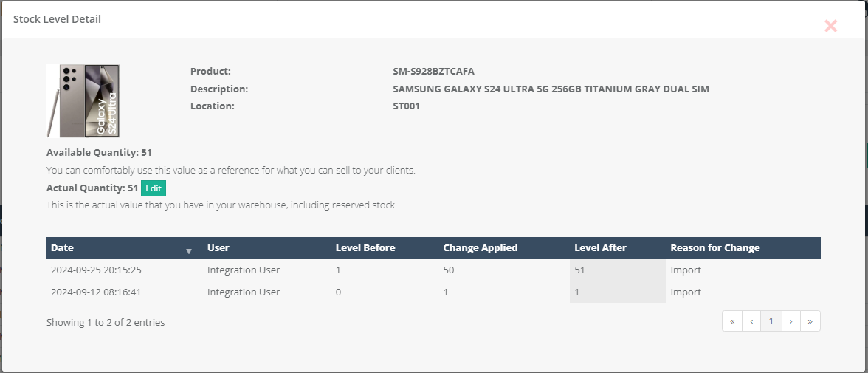Sort by Change Applied column header
Screen dimensions: 868x373
tap(480, 248)
